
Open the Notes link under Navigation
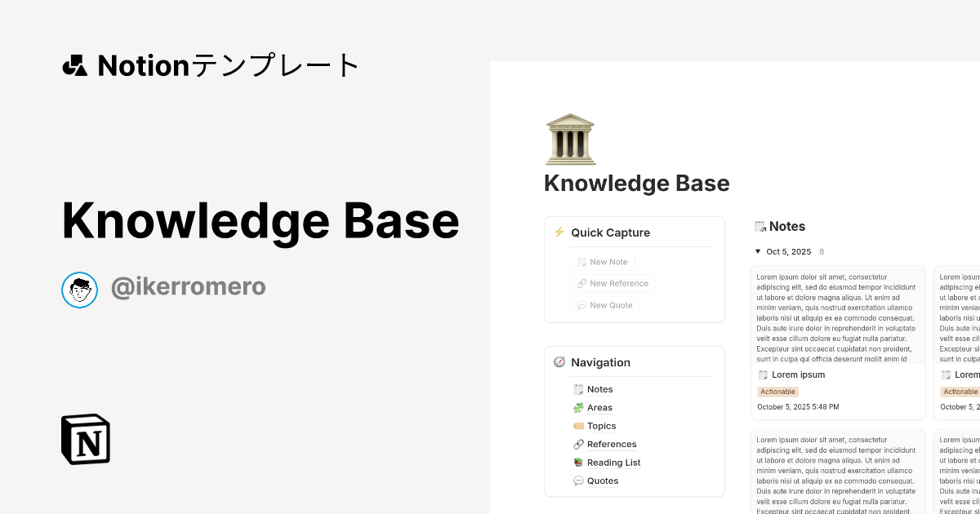click(600, 389)
